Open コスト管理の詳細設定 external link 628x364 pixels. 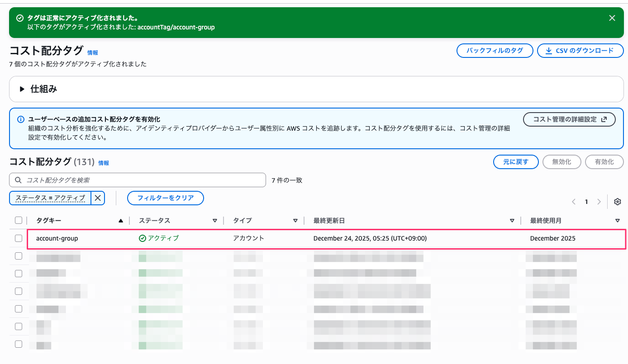click(x=569, y=119)
